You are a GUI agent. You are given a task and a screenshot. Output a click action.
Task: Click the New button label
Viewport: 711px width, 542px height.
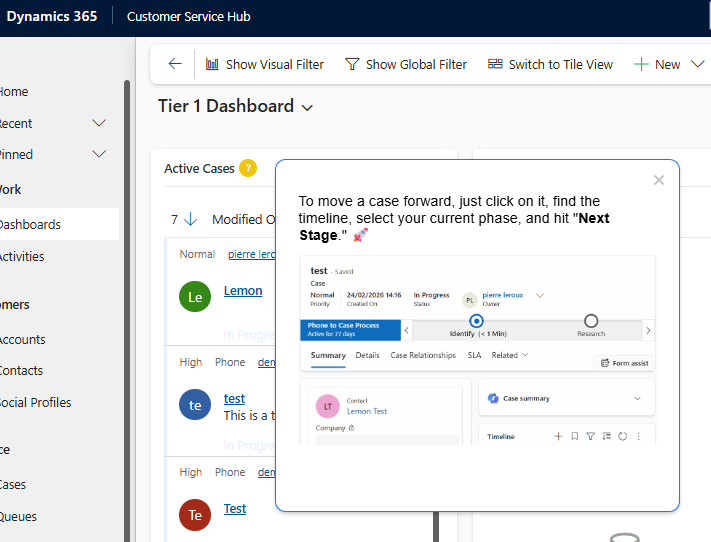[x=667, y=64]
